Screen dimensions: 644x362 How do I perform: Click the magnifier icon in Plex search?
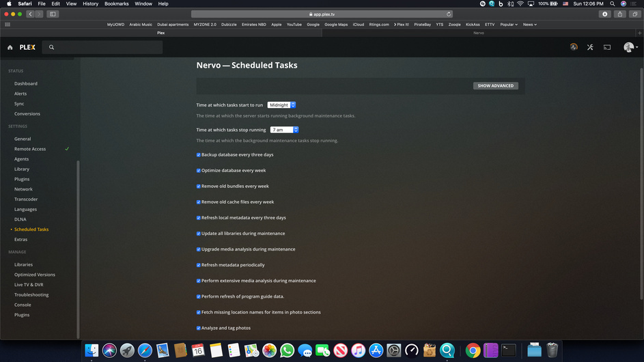point(51,47)
